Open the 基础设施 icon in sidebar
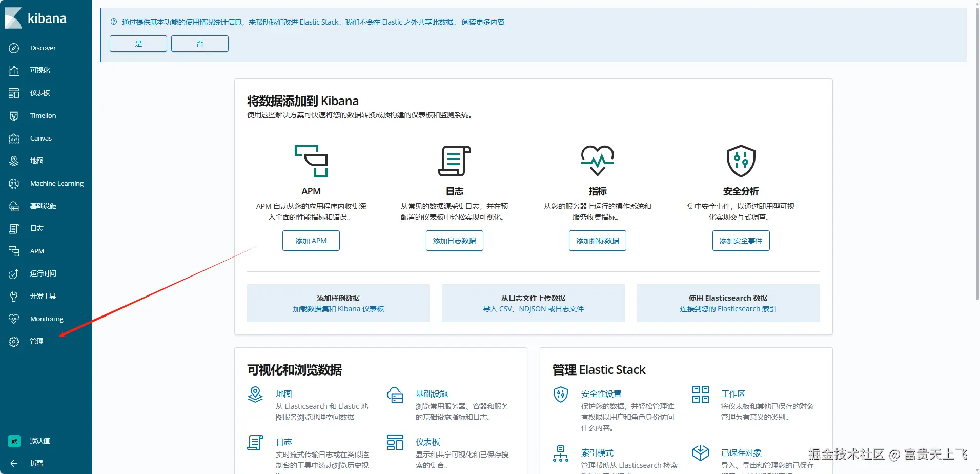This screenshot has height=474, width=980. [14, 206]
